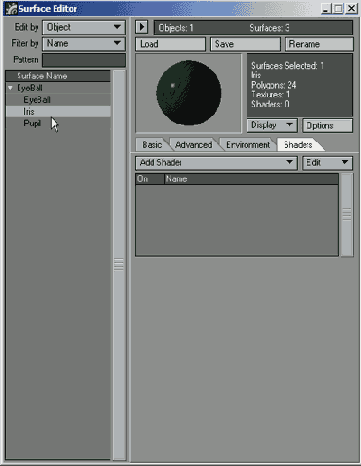This screenshot has width=361, height=466.
Task: Click the Surfaces Selected: 1 text
Action: coord(287,65)
